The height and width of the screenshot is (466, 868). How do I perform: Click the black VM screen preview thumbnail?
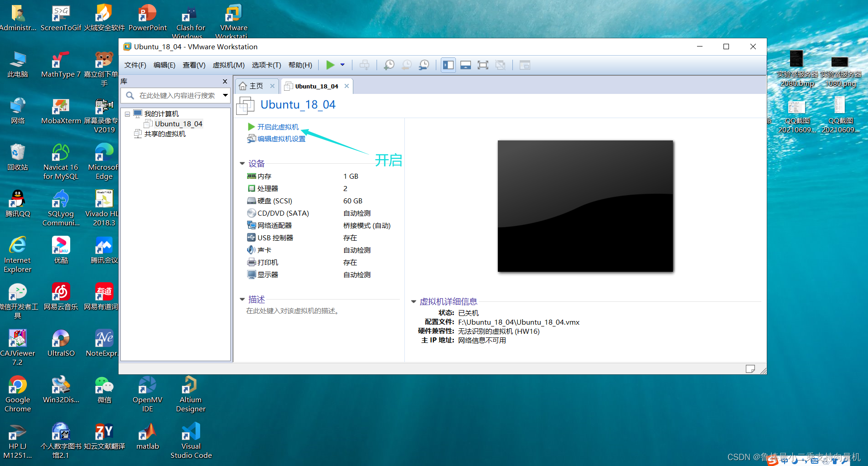tap(585, 206)
